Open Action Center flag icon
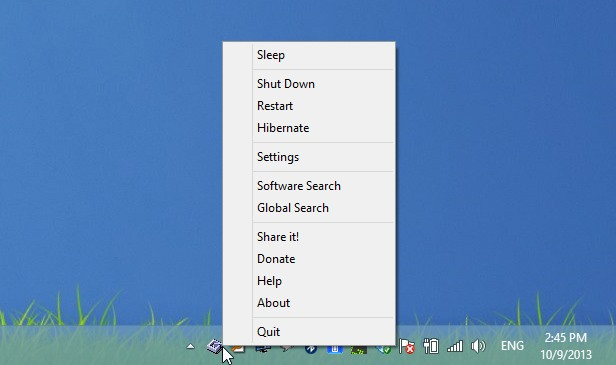This screenshot has height=365, width=616. [x=407, y=346]
